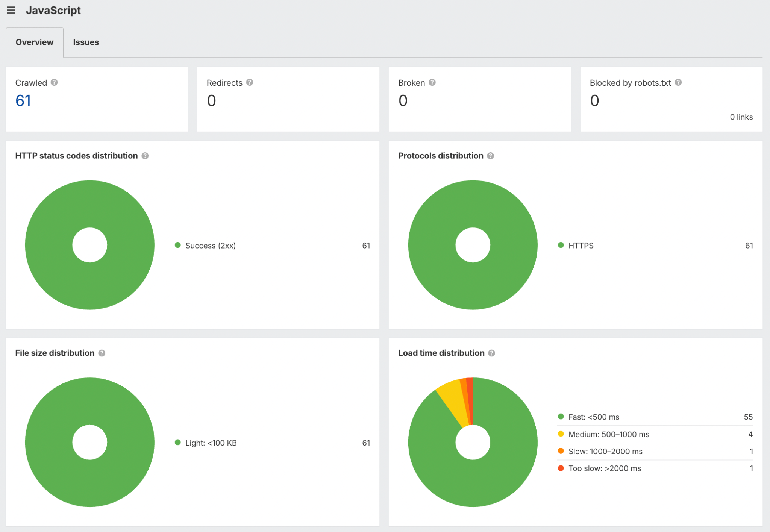The image size is (770, 532).
Task: Click help icon for HTTP status codes distribution
Action: pyautogui.click(x=145, y=156)
